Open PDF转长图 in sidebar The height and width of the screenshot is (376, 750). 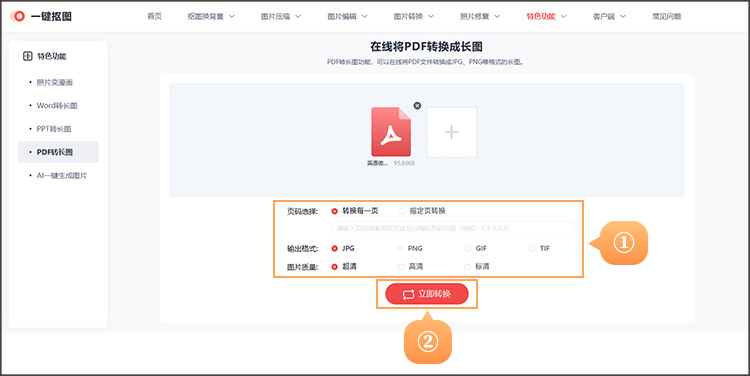tap(58, 152)
